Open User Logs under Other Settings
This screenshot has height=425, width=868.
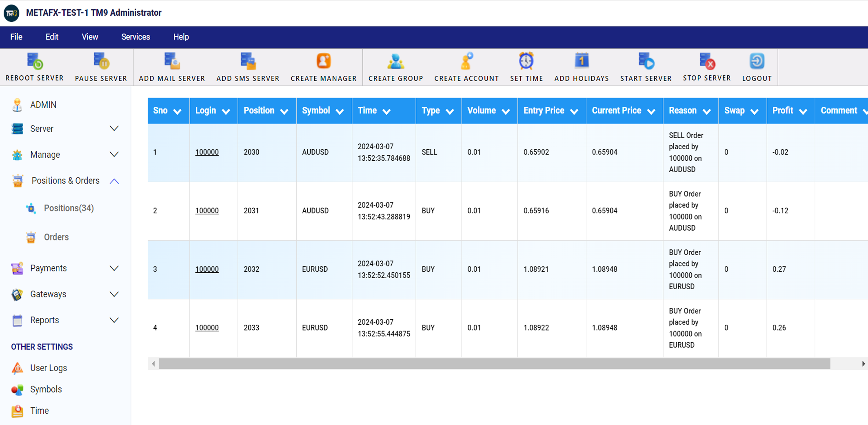click(48, 368)
